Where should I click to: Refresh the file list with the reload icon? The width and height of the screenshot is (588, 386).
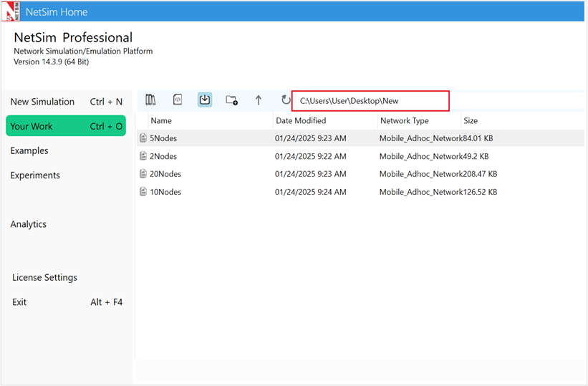coord(286,100)
